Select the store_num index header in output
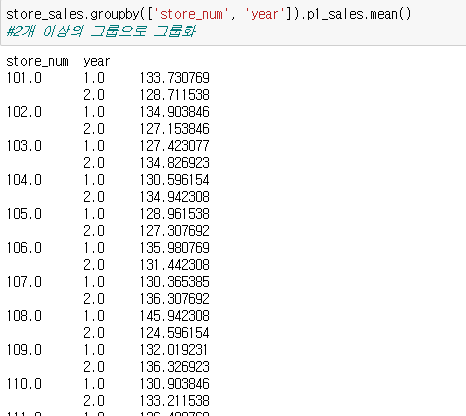The width and height of the screenshot is (466, 416). [37, 61]
